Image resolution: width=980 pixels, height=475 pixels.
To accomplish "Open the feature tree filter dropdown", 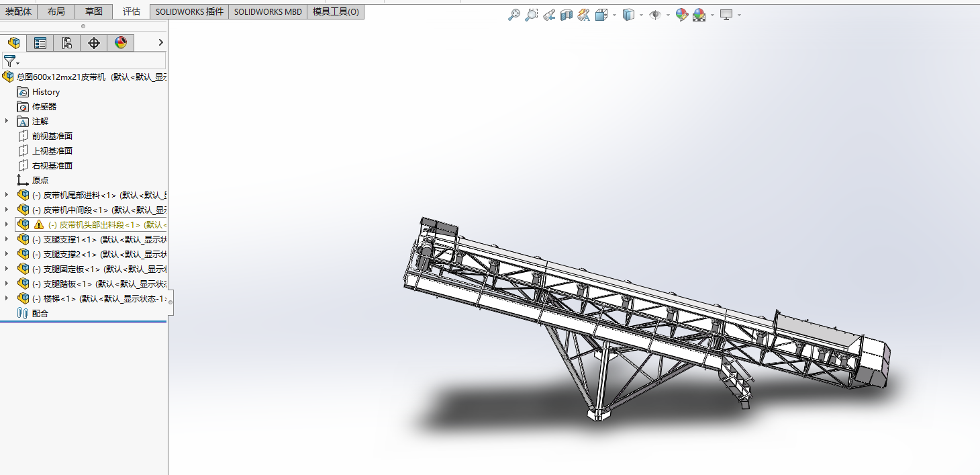I will (11, 61).
